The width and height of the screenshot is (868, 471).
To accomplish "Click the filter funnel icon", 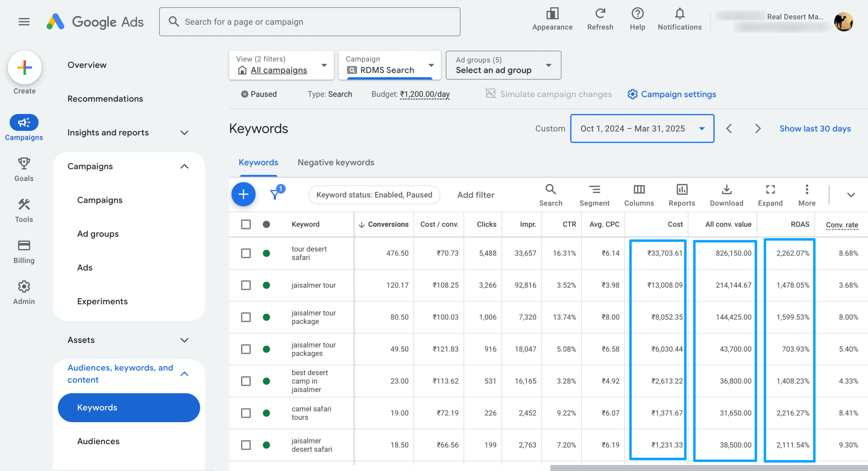I will click(x=275, y=194).
